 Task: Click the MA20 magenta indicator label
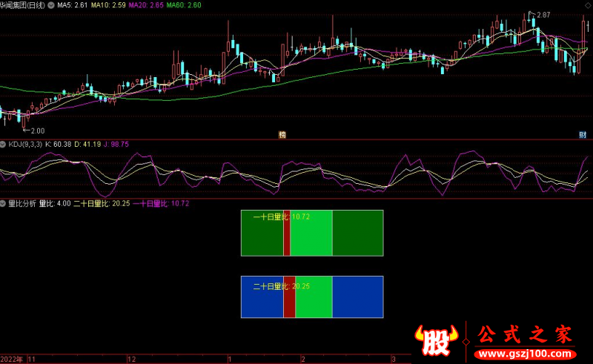pyautogui.click(x=146, y=5)
